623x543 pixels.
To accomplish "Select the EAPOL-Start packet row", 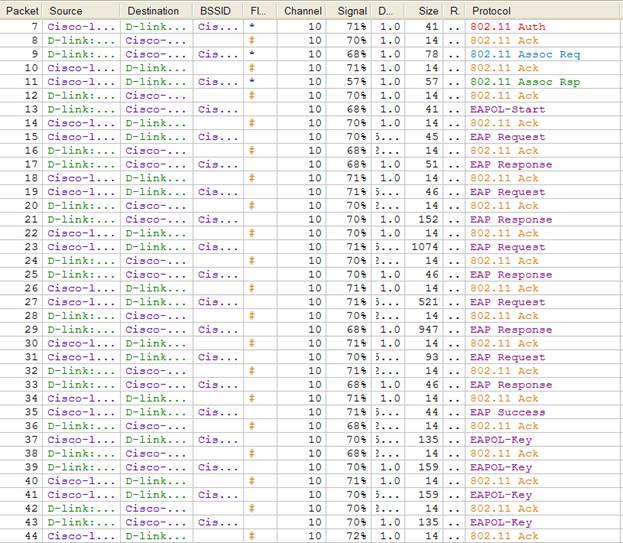I will pyautogui.click(x=503, y=109).
